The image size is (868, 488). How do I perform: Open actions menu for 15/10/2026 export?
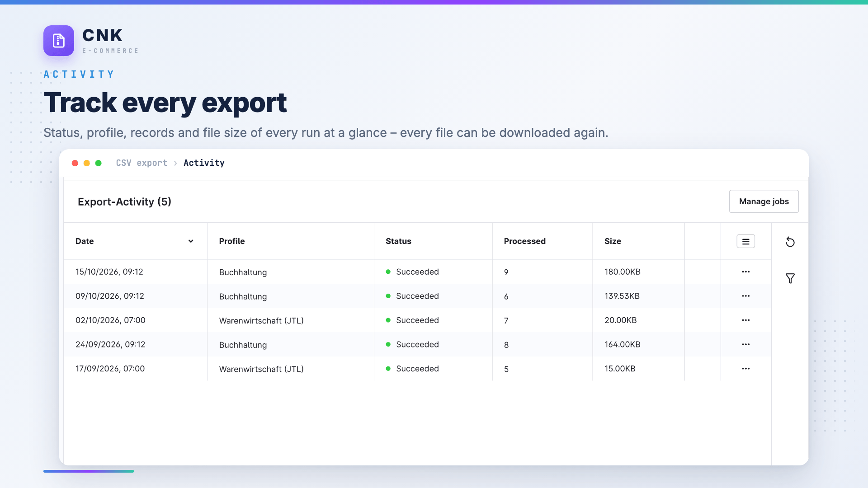coord(745,272)
